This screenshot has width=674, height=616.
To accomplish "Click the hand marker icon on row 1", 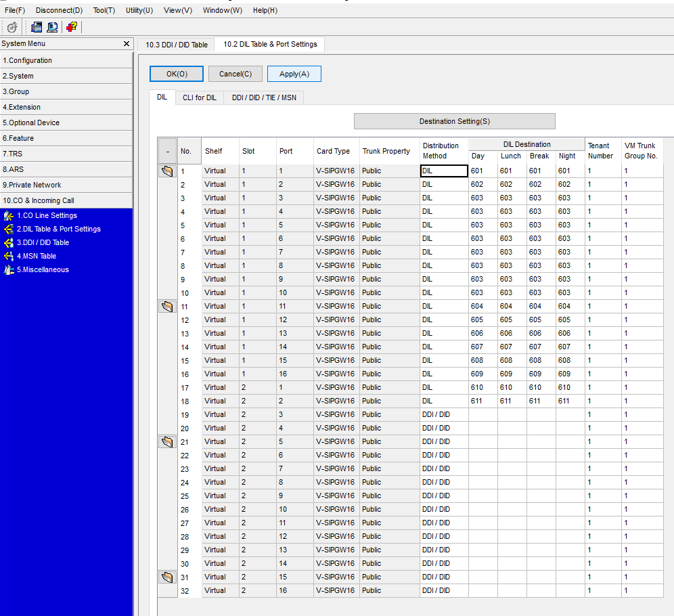I will pos(167,171).
